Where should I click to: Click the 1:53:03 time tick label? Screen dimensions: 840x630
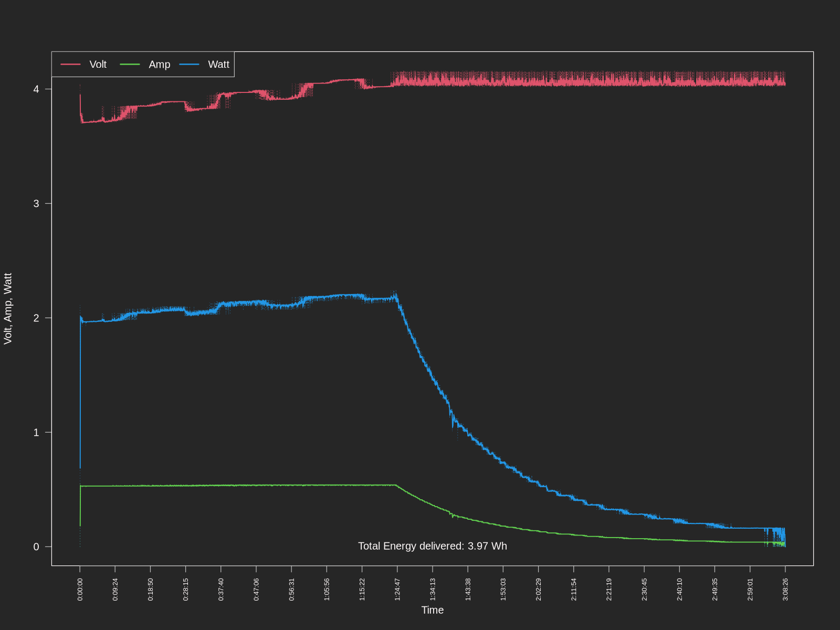[503, 590]
